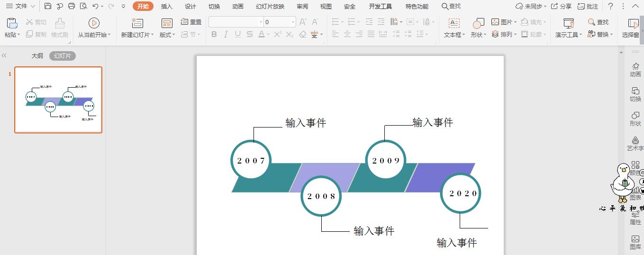
Task: Click the New Slide (新建幻灯片) icon
Action: coord(137,23)
